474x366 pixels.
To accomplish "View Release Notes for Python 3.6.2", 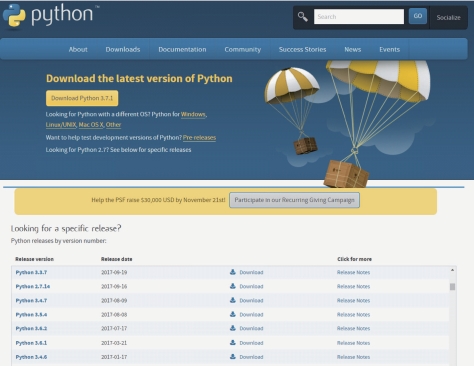I will (353, 328).
